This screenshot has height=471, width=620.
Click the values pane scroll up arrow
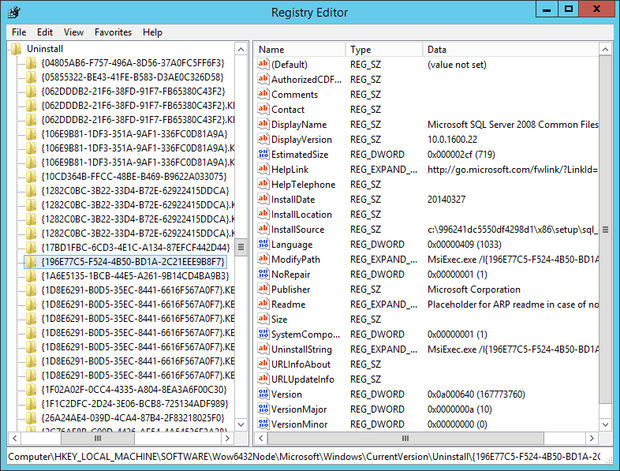[x=605, y=49]
